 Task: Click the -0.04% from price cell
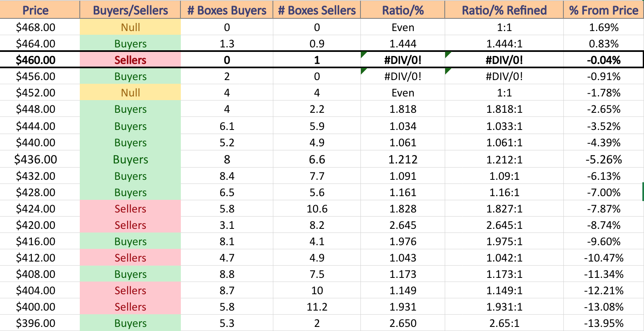(603, 60)
